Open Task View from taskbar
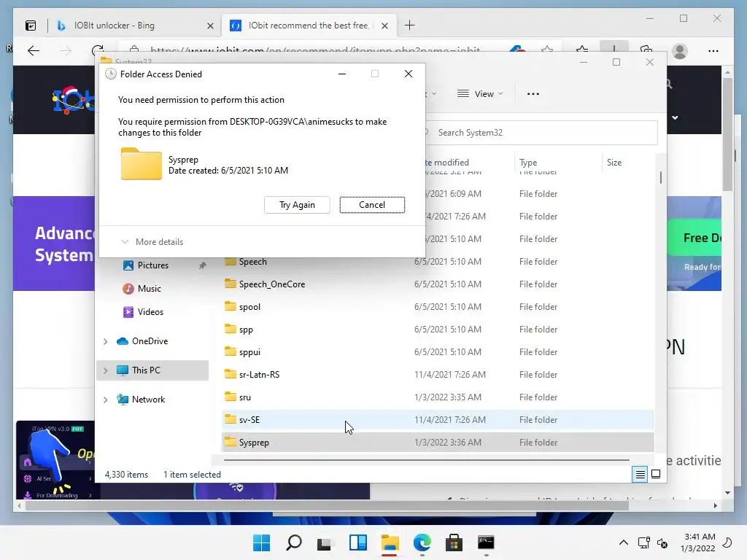Screen dimensions: 747x560 tap(325, 542)
